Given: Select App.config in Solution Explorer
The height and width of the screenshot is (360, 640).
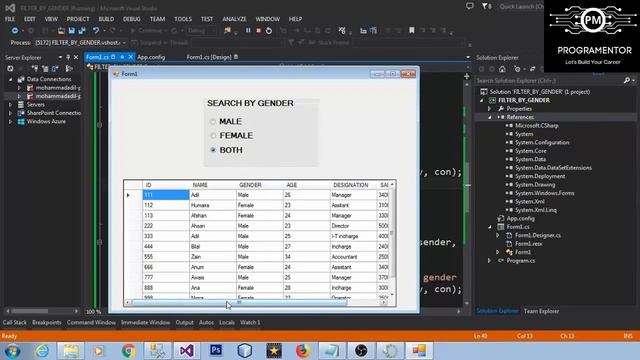Looking at the screenshot, I should 520,219.
